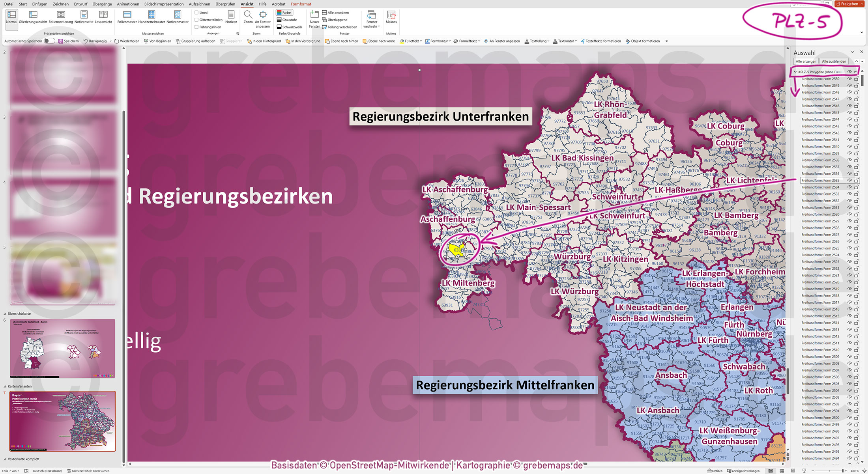Select the Leseansicht icon
This screenshot has width=868, height=474.
click(103, 17)
